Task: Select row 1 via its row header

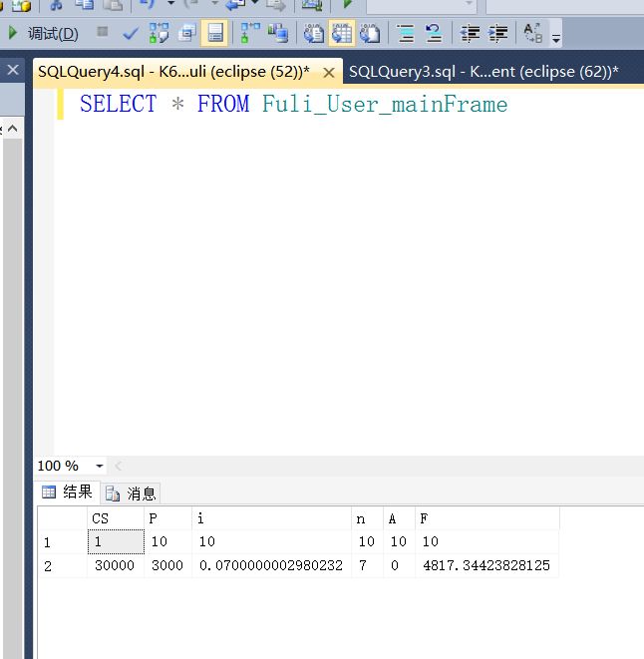Action: [62, 542]
